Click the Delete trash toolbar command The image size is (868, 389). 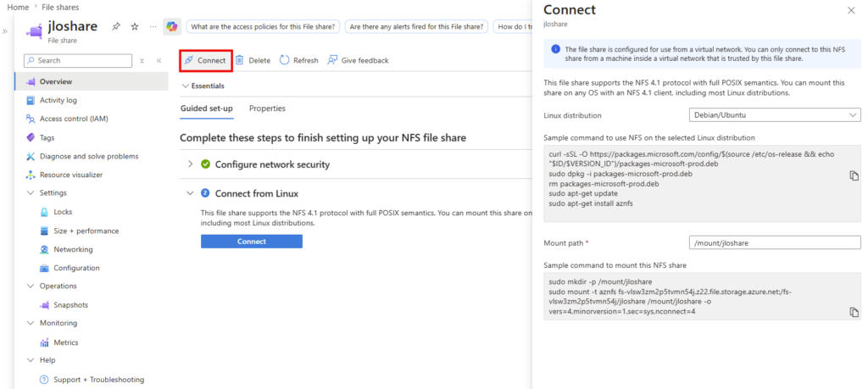[x=253, y=60]
